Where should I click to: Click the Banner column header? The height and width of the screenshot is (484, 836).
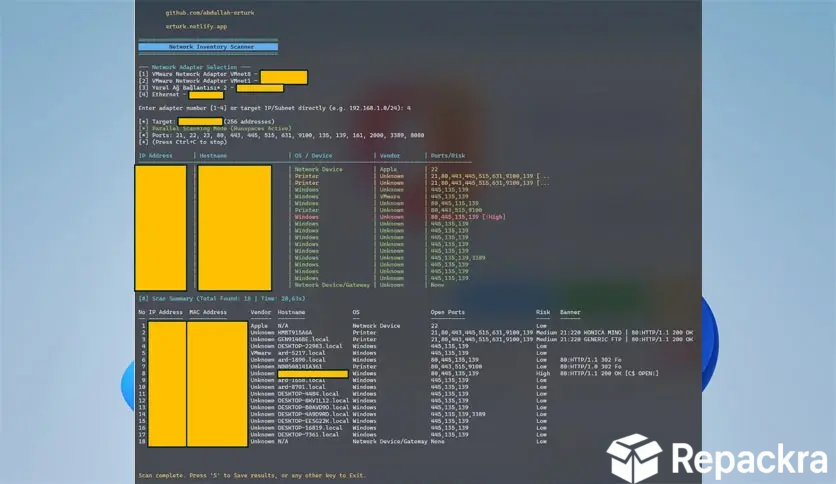pos(570,312)
